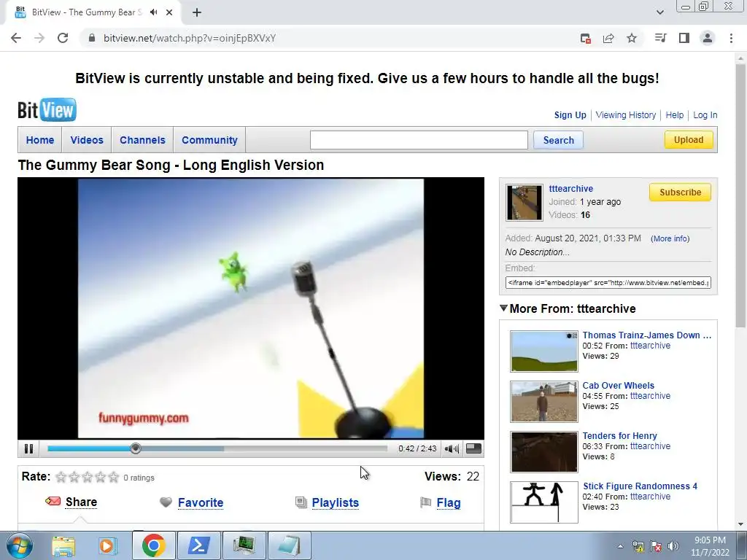Open Thomas Trainz-James Down video thumbnail
Screen dimensions: 747x560
pos(544,351)
